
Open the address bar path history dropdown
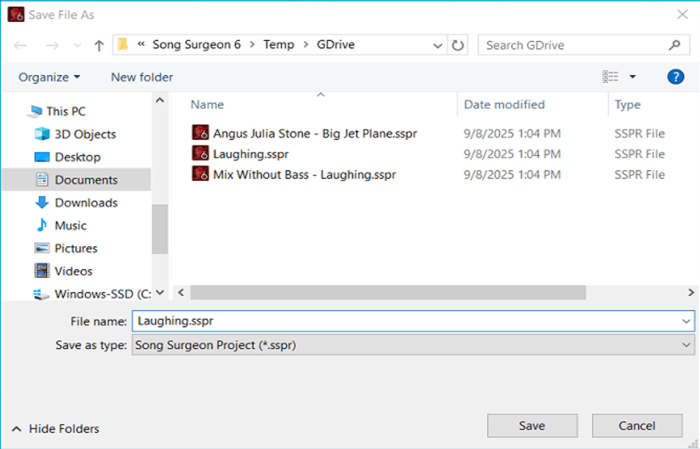click(438, 45)
